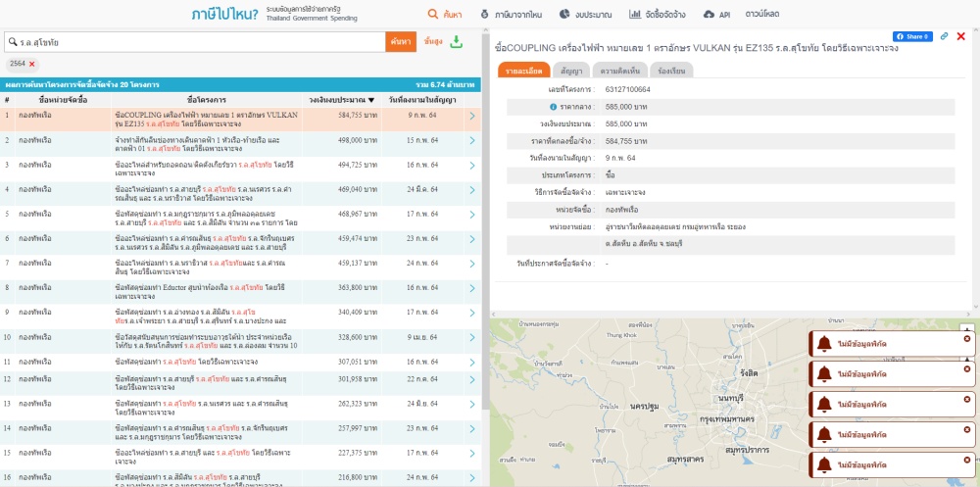The image size is (980, 487).
Task: Switch to the ความคิดเห็น tab
Action: coord(619,71)
